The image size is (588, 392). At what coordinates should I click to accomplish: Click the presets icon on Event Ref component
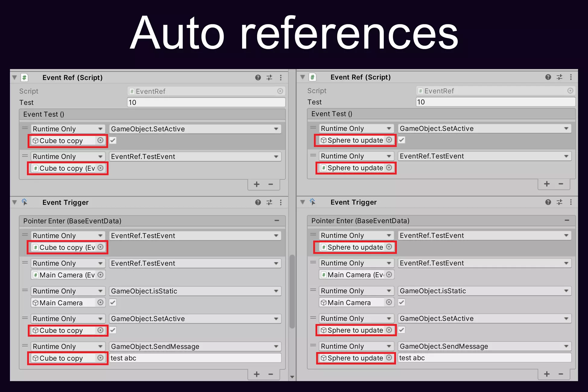[269, 77]
